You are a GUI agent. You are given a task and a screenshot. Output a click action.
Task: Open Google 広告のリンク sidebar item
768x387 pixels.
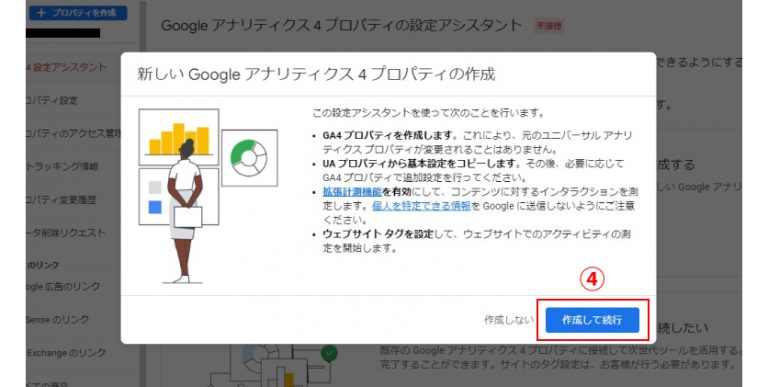coord(63,286)
